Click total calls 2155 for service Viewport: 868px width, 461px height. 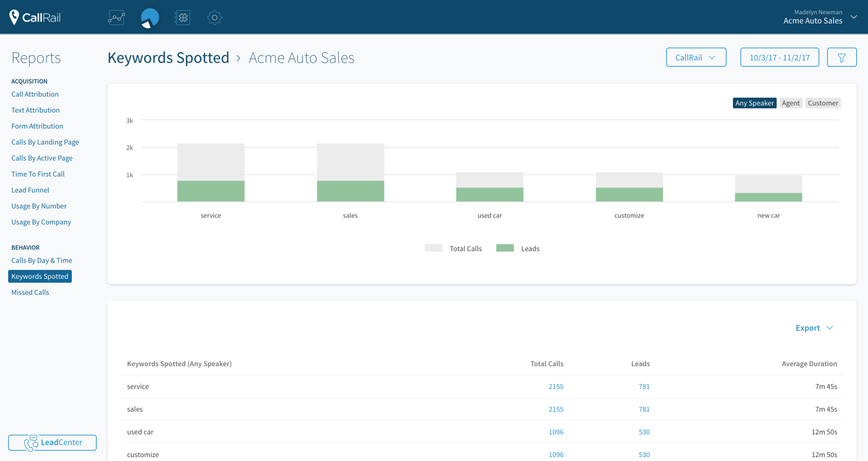point(556,386)
